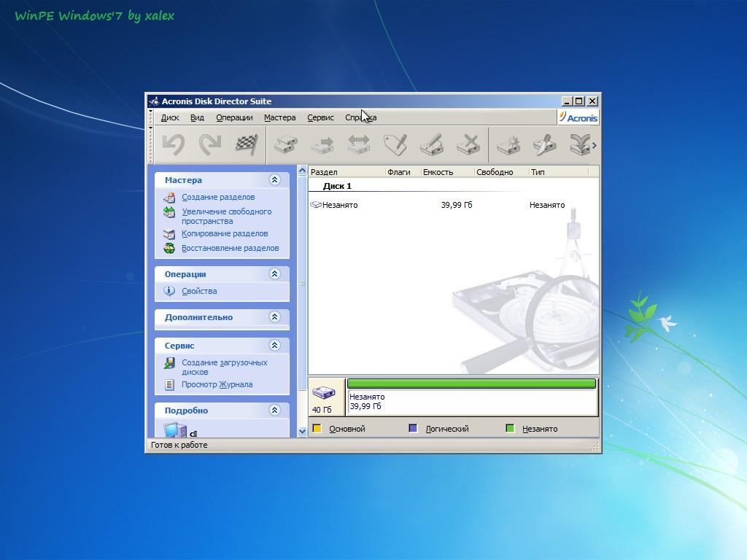Open the Операции menu
Screen dimensions: 747x560
click(x=234, y=117)
